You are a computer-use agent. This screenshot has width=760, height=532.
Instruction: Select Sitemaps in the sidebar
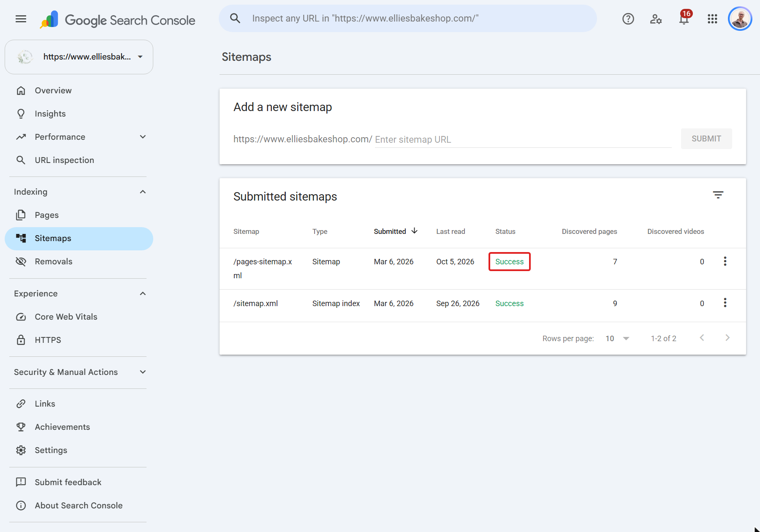79,239
